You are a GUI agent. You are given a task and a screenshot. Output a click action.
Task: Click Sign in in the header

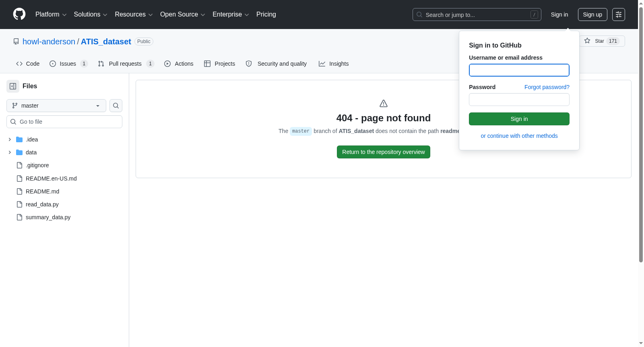click(x=559, y=15)
